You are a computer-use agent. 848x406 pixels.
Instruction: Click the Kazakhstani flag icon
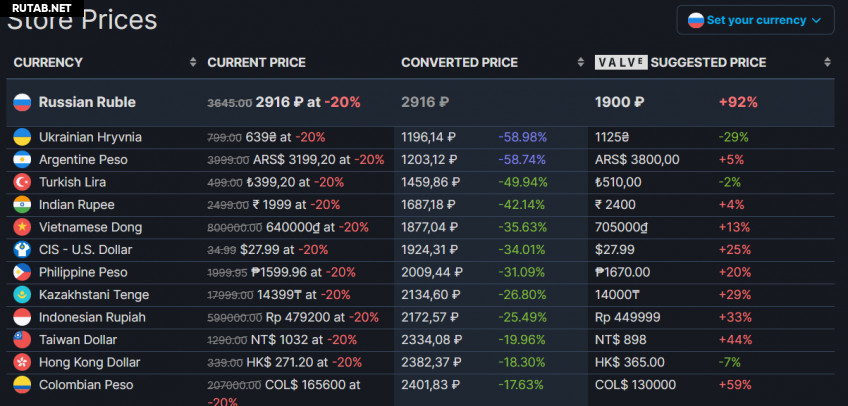point(21,295)
